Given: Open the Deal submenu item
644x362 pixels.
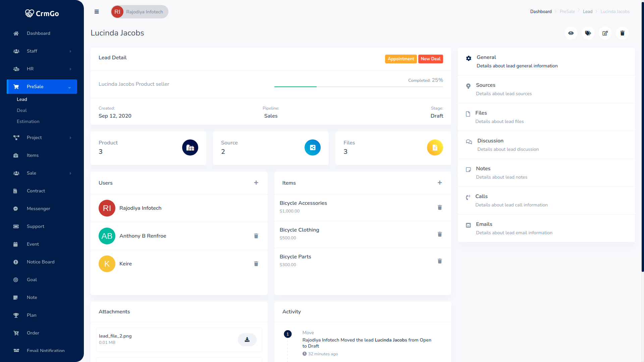Looking at the screenshot, I should pos(22,110).
